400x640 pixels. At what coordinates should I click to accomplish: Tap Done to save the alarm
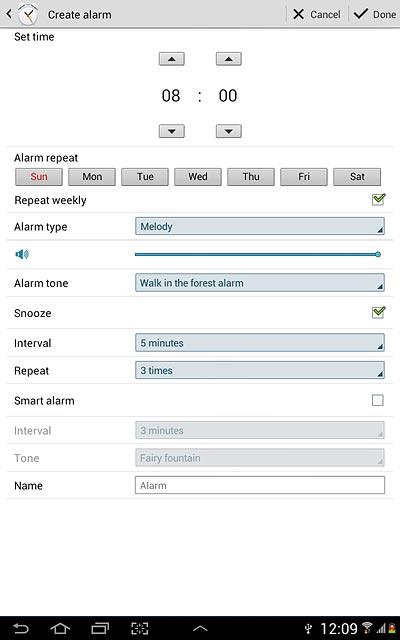(375, 14)
